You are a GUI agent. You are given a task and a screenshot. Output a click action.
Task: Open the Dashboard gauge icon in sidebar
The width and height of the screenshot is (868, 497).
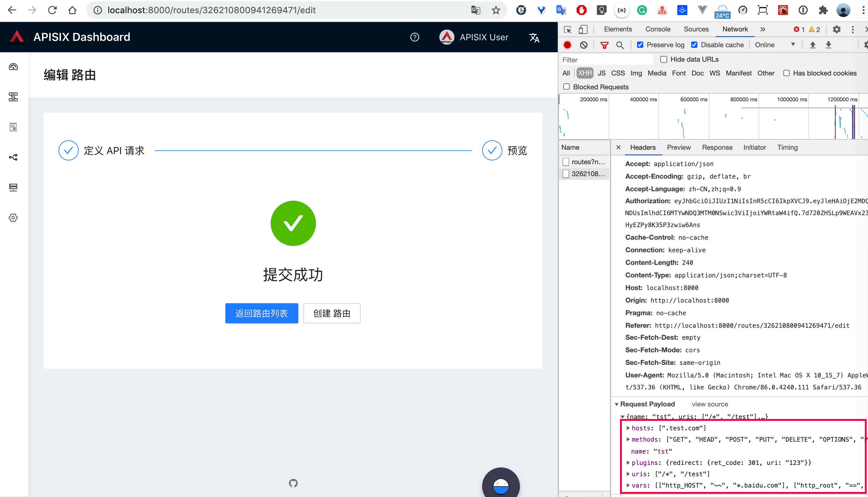tap(13, 67)
